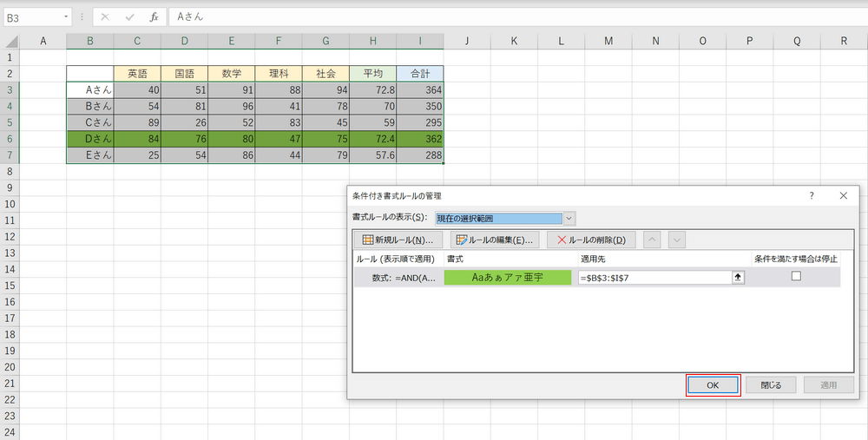Click the range collapse arrow beside =$B$3:$I$7
The height and width of the screenshot is (440, 868).
739,278
